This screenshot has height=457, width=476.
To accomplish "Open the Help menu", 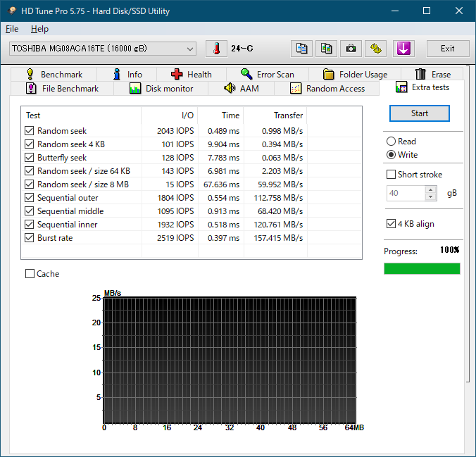I will (x=39, y=29).
